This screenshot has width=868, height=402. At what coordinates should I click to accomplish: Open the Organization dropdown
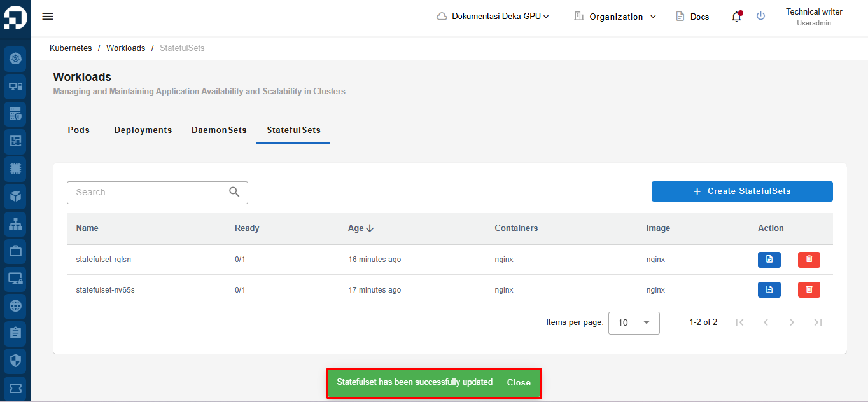(615, 17)
